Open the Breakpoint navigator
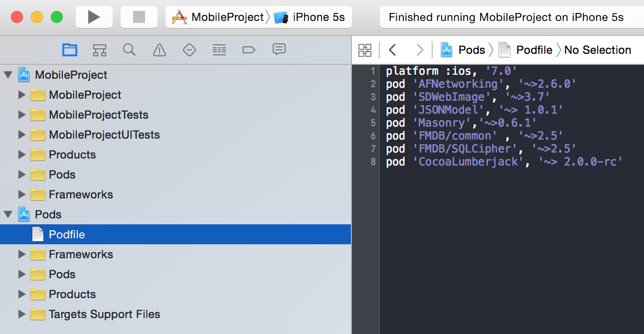Screen dimensions: 644x334 249,50
